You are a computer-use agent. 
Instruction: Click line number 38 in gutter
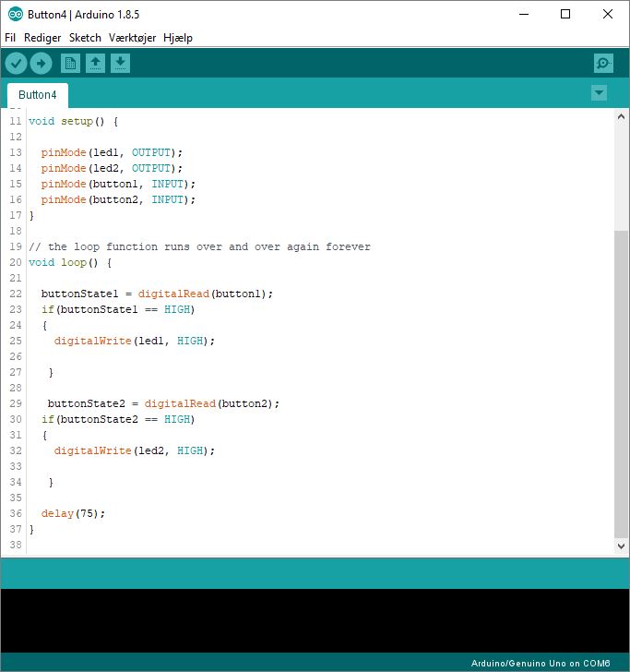[16, 545]
